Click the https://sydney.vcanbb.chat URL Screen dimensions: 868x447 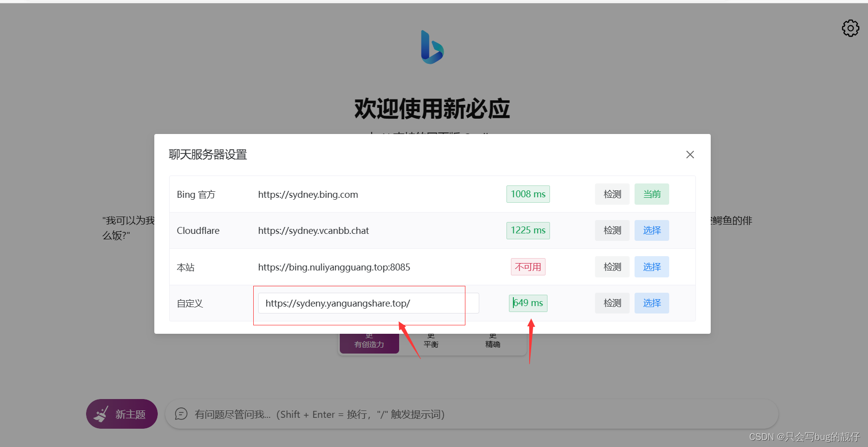coord(314,230)
